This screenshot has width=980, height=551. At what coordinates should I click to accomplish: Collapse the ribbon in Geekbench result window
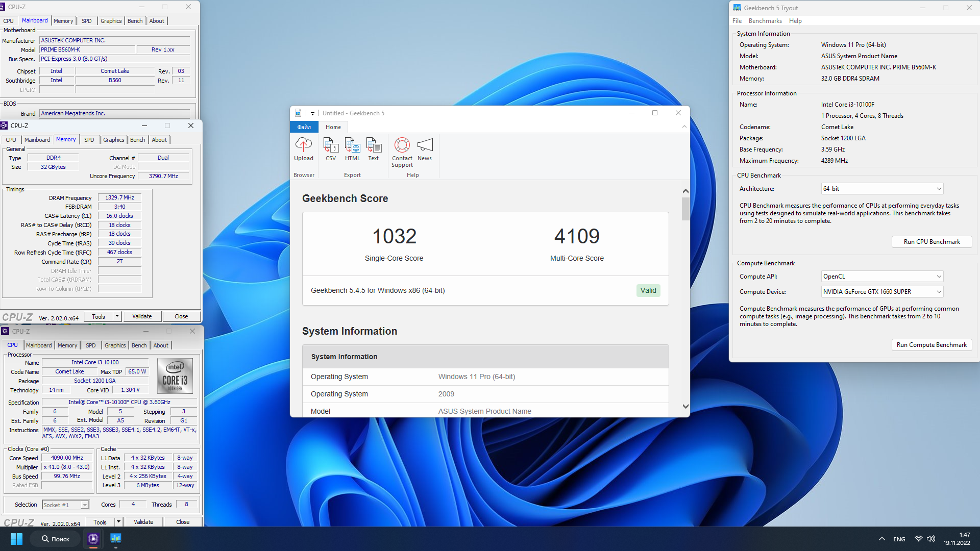(x=684, y=127)
